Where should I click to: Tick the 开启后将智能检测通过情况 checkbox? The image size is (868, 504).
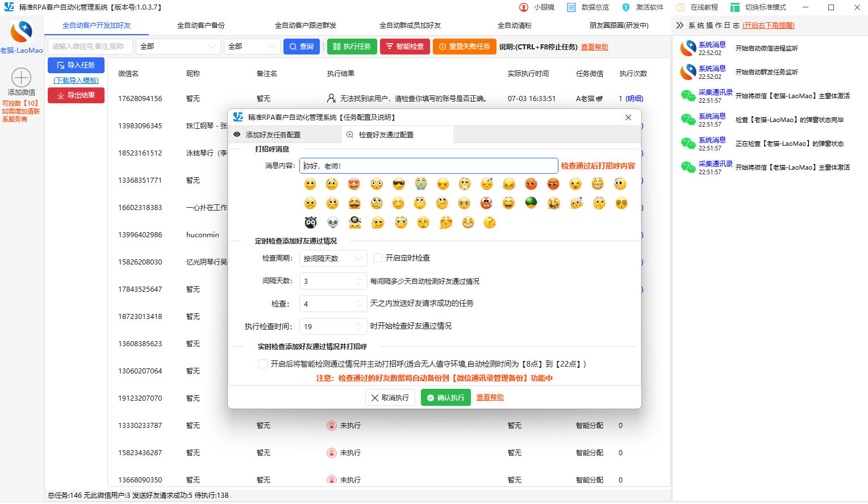click(x=263, y=364)
